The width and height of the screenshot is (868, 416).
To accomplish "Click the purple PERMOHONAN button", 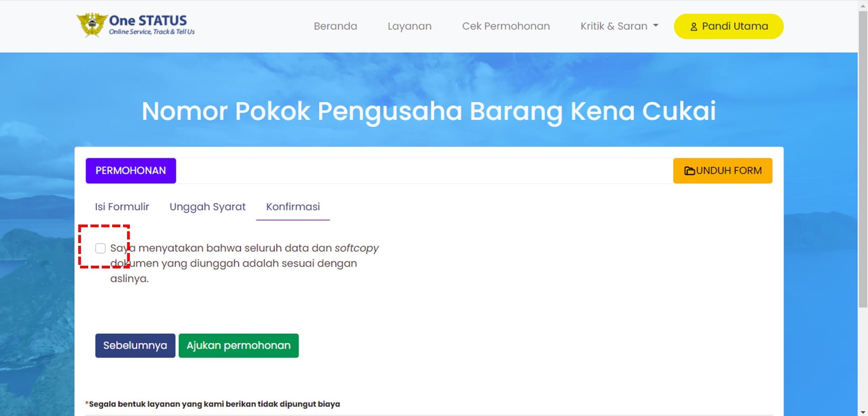I will [131, 171].
